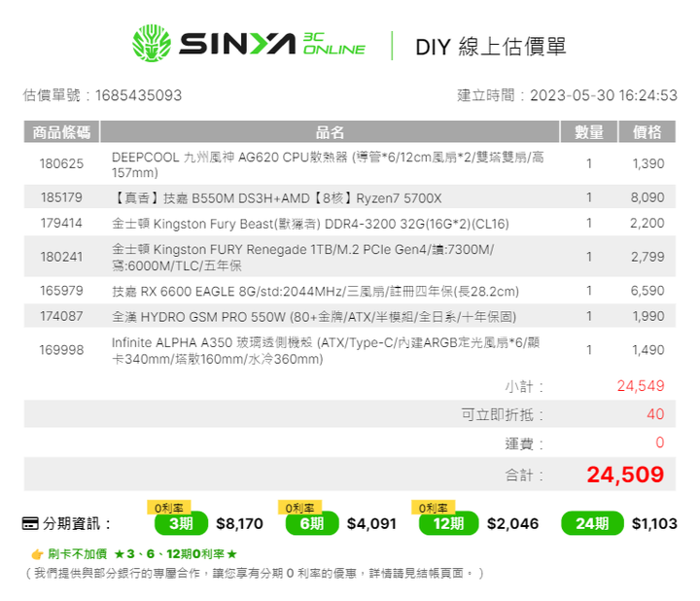Click product code 165979
700x601 pixels.
pos(61,291)
